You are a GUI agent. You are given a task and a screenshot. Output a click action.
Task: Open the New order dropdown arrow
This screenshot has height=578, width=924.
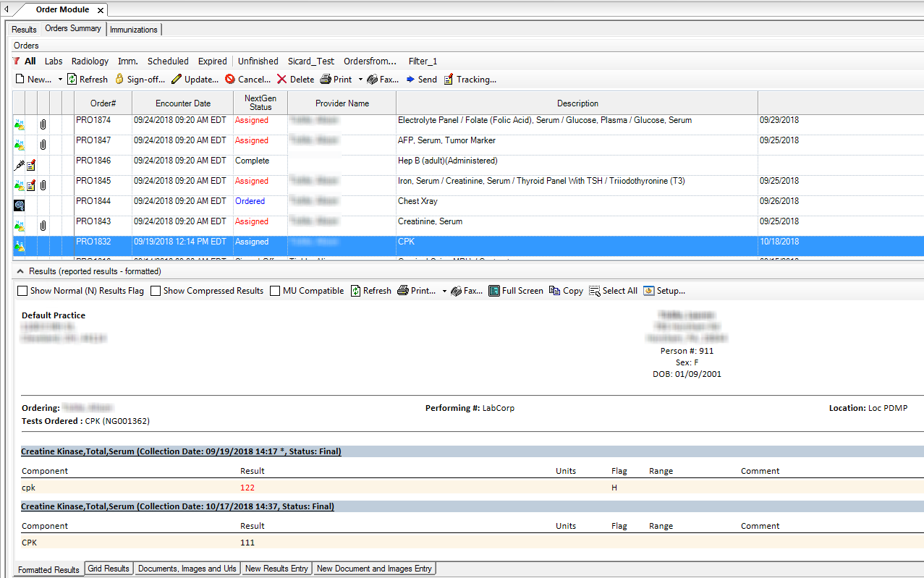[59, 80]
